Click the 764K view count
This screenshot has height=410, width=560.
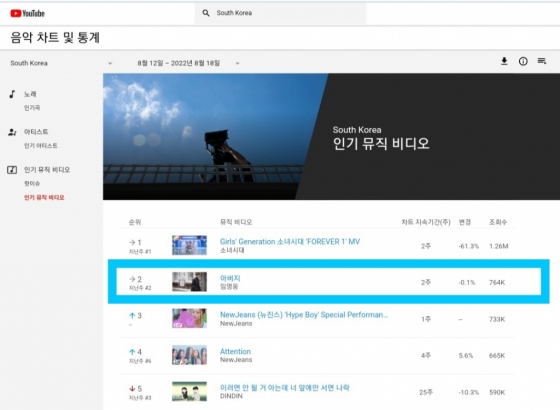497,282
